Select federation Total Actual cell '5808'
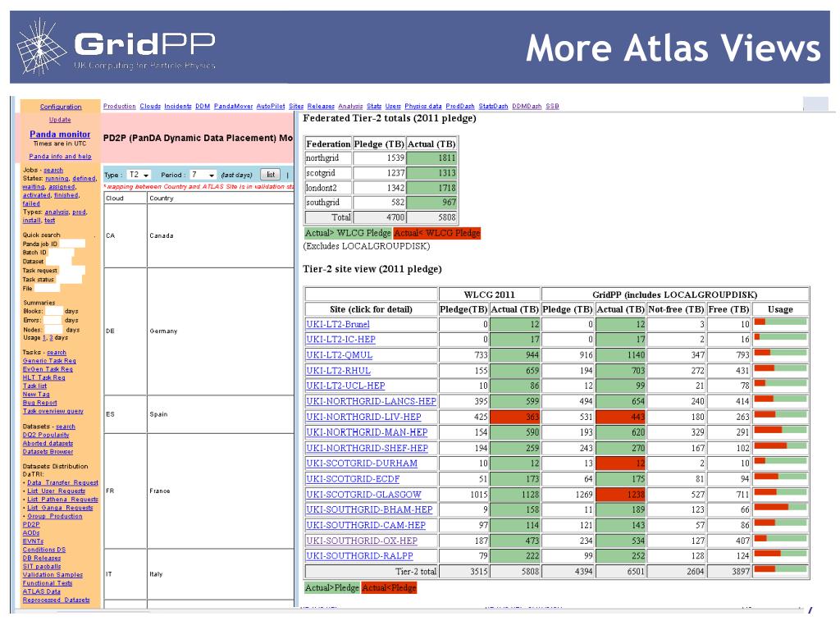The height and width of the screenshot is (630, 840). (431, 217)
